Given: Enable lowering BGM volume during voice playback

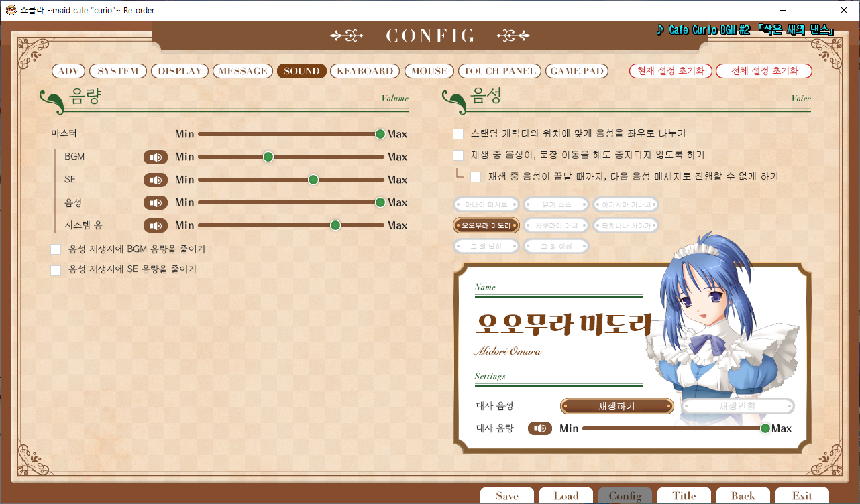Looking at the screenshot, I should [x=56, y=249].
